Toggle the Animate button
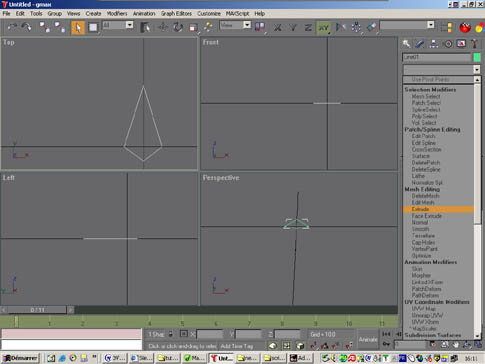485x364 pixels. pyautogui.click(x=367, y=339)
